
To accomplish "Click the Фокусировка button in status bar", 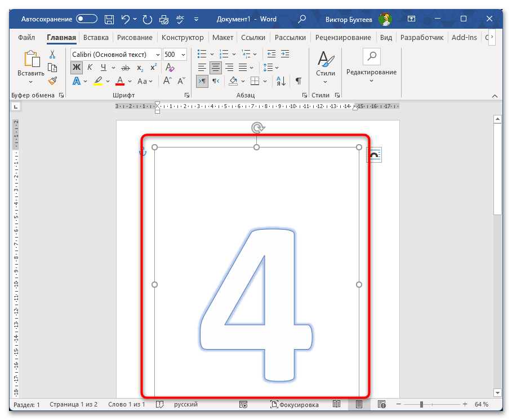I will pos(295,404).
